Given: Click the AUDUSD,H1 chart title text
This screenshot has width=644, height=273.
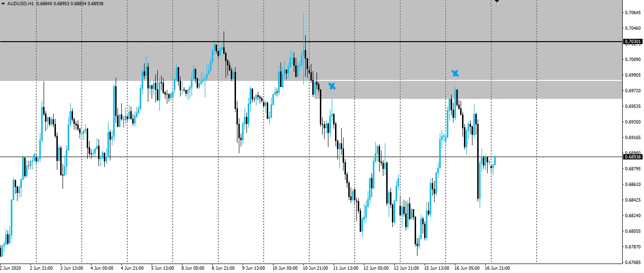Looking at the screenshot, I should (x=20, y=3).
